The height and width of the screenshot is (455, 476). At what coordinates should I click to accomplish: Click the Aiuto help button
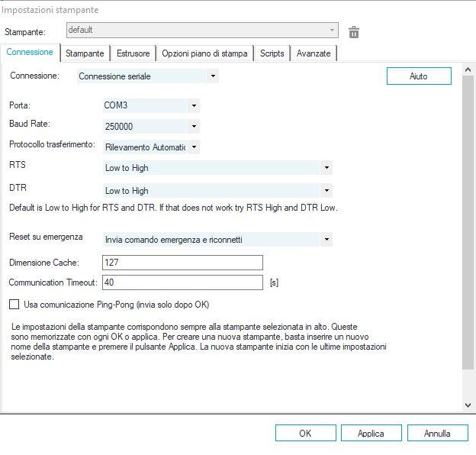(x=419, y=76)
